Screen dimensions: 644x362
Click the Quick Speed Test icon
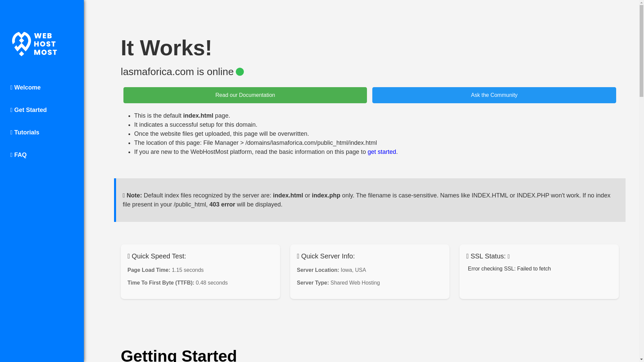[129, 256]
